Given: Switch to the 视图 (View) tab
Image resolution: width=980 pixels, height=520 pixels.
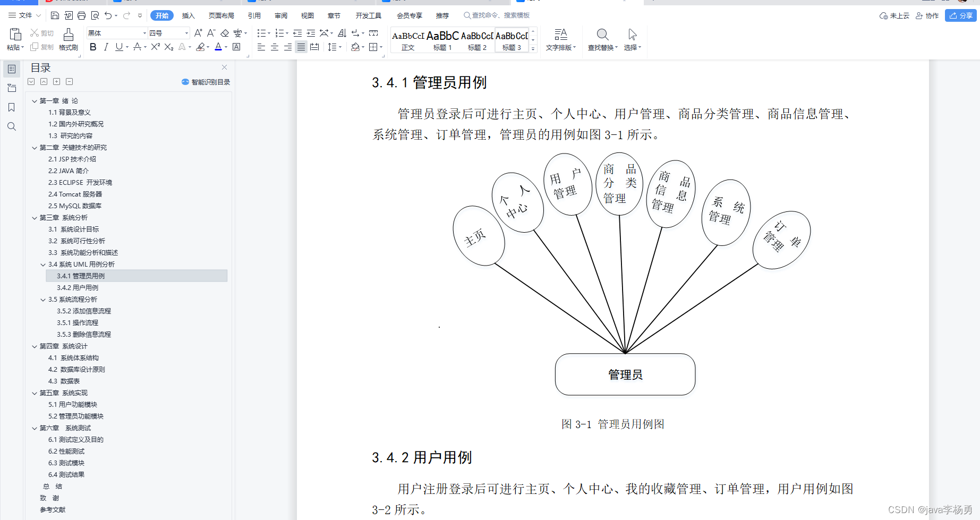Looking at the screenshot, I should coord(307,15).
